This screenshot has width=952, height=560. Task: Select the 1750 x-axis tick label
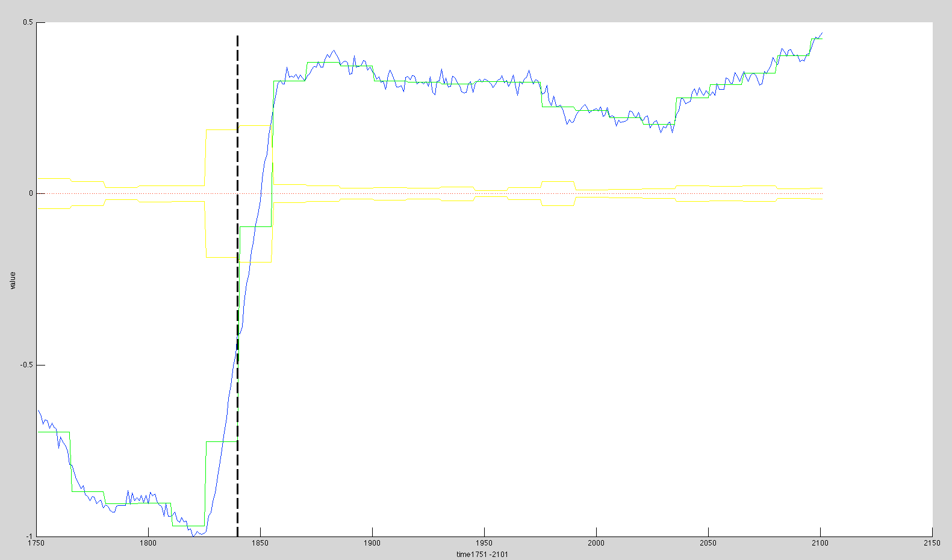[x=37, y=543]
